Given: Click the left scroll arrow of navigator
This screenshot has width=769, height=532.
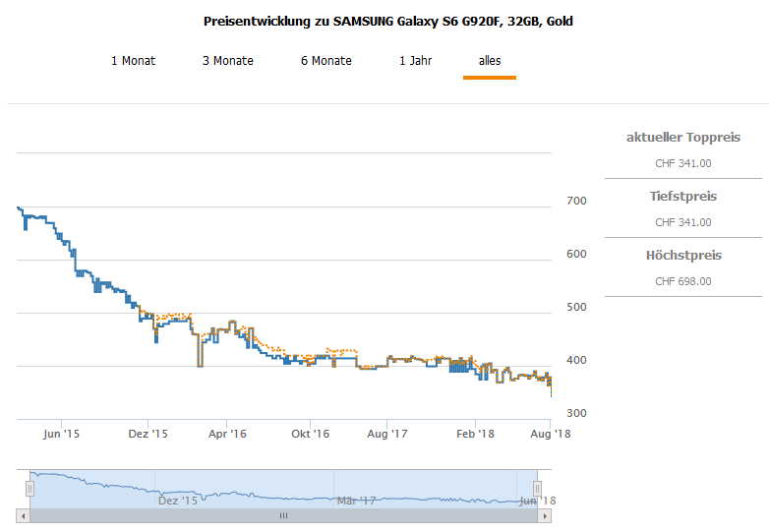Looking at the screenshot, I should [24, 515].
